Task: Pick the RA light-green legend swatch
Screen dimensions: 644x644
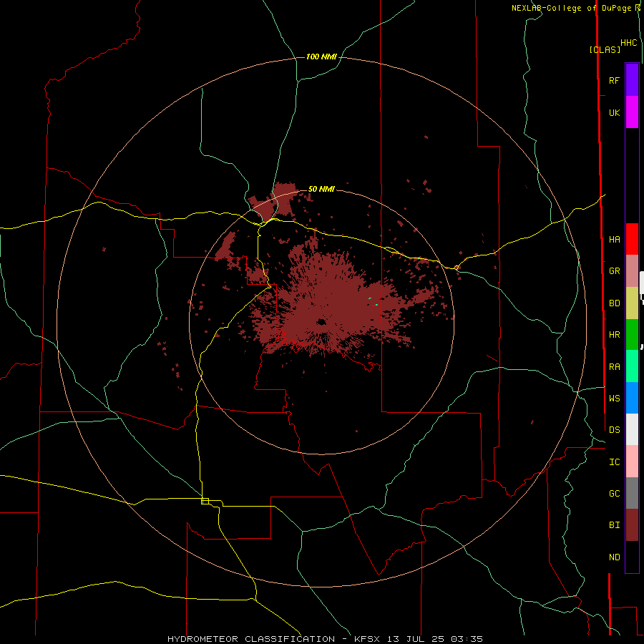Action: 632,366
